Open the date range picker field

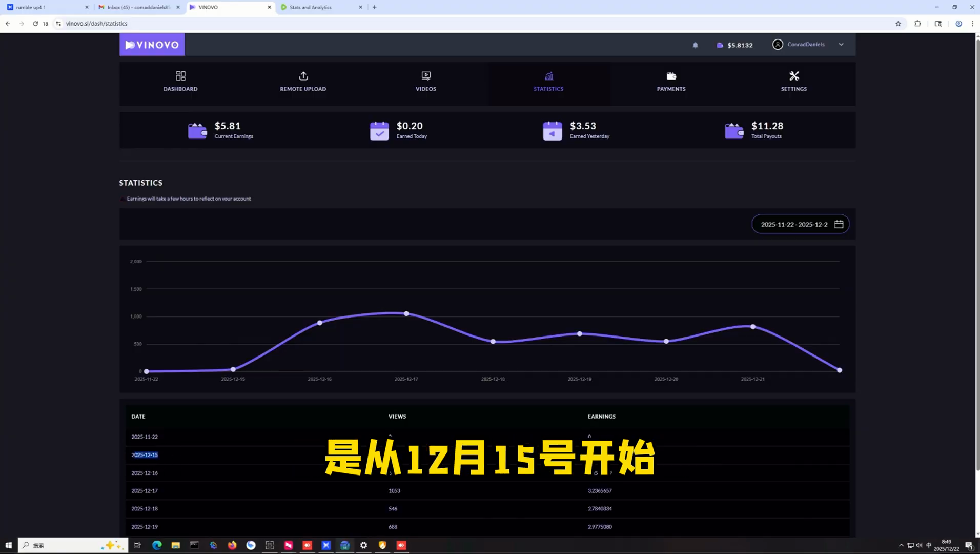point(800,224)
